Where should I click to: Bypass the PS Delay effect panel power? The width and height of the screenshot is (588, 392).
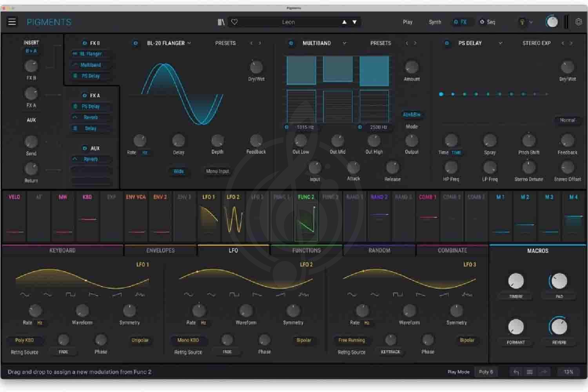click(x=446, y=43)
